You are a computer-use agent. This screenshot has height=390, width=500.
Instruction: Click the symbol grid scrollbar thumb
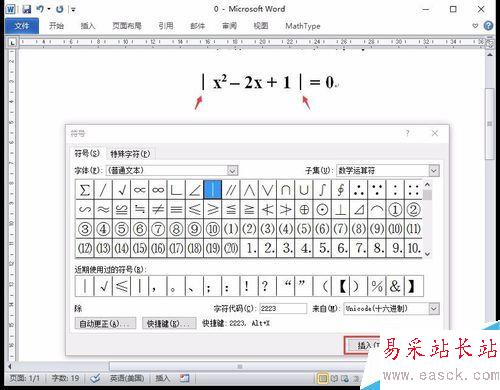[427, 195]
